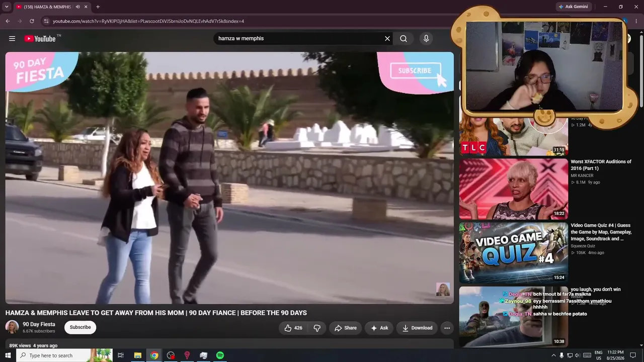Expand the '89K views 4 years ago' description
Viewport: 644px width, 362px height.
pos(33,345)
